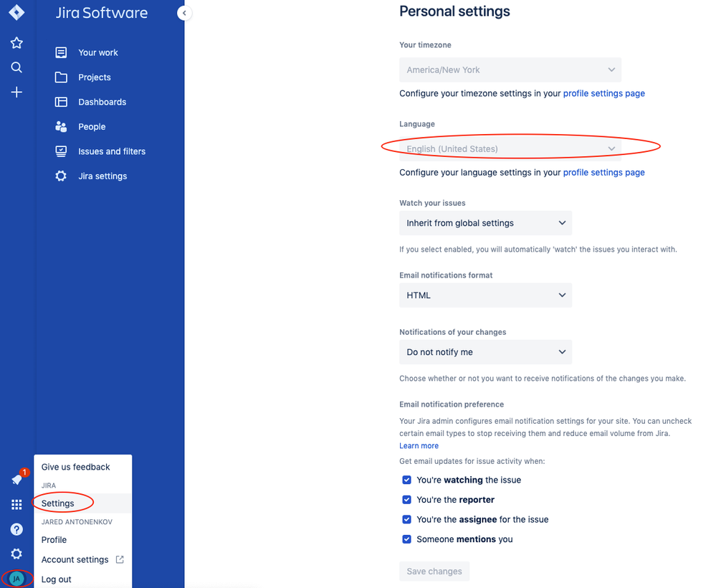
Task: Open Your work in sidebar
Action: [x=97, y=52]
